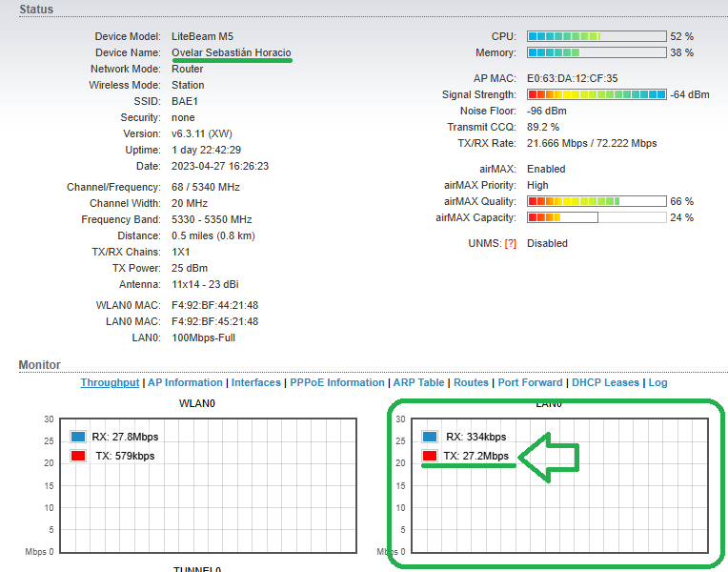Image resolution: width=728 pixels, height=572 pixels.
Task: Click the UNMS help question mark
Action: click(510, 243)
